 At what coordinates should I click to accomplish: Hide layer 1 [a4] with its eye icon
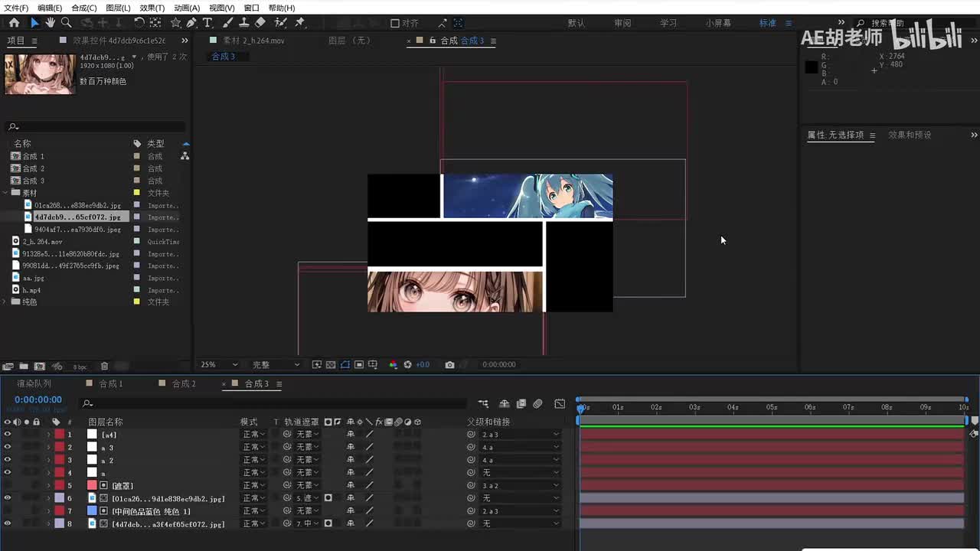(x=8, y=435)
